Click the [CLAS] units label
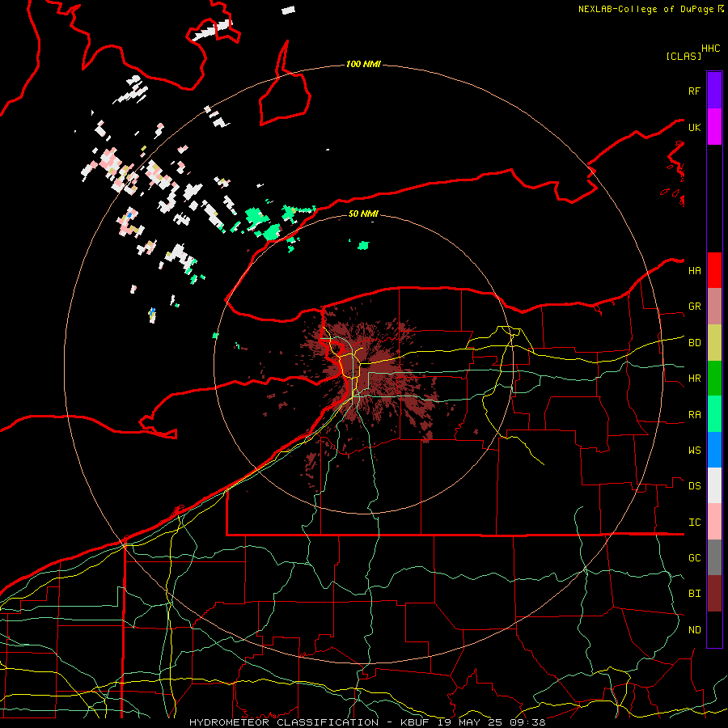728x728 pixels. (x=684, y=56)
